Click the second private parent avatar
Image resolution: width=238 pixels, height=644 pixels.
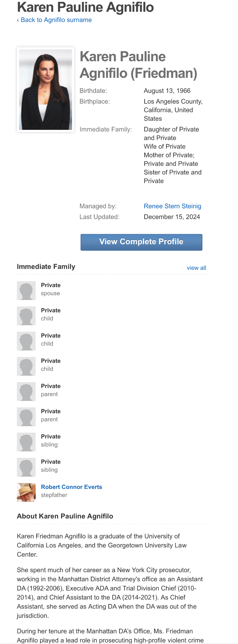coord(26,417)
